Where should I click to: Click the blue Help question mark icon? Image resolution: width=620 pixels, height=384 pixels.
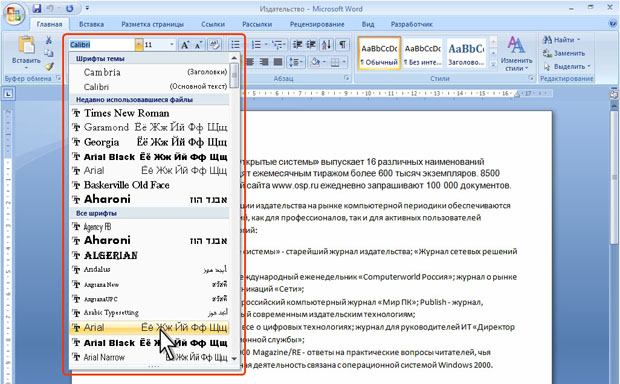tap(613, 24)
